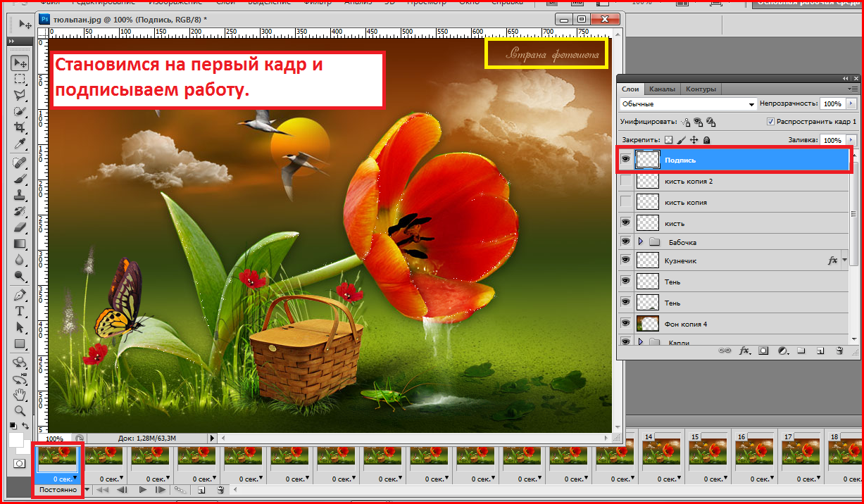Viewport: 864px width, 504px height.
Task: Hide the Бабочка group
Action: click(625, 241)
